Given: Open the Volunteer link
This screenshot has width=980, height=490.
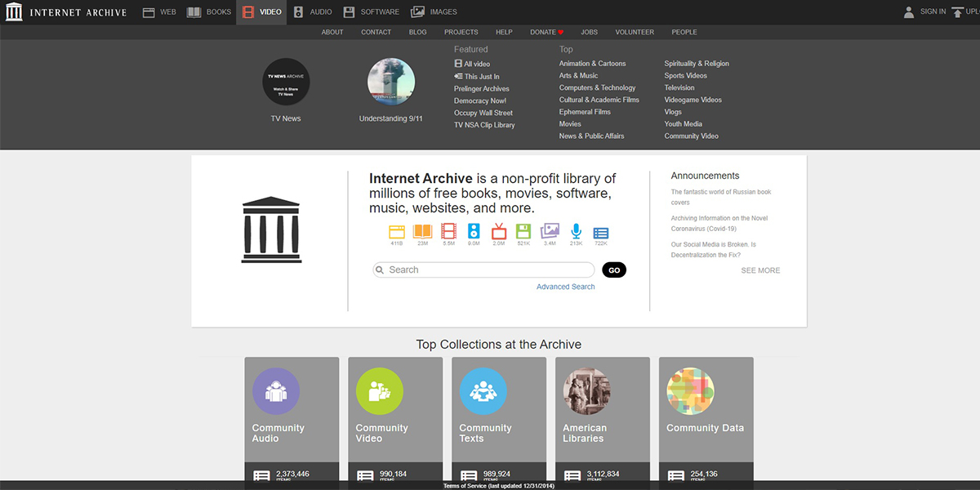Looking at the screenshot, I should [635, 32].
